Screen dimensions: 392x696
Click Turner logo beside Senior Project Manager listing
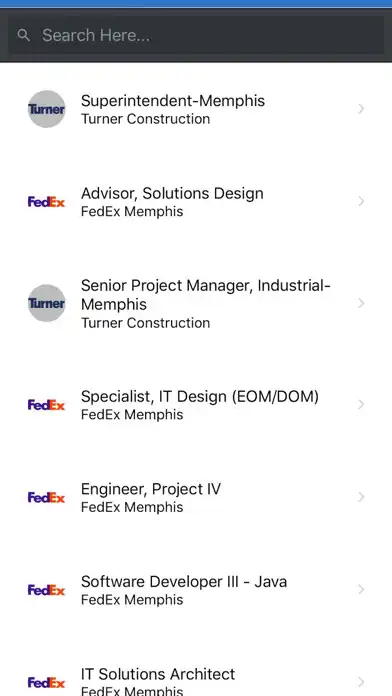[x=47, y=303]
